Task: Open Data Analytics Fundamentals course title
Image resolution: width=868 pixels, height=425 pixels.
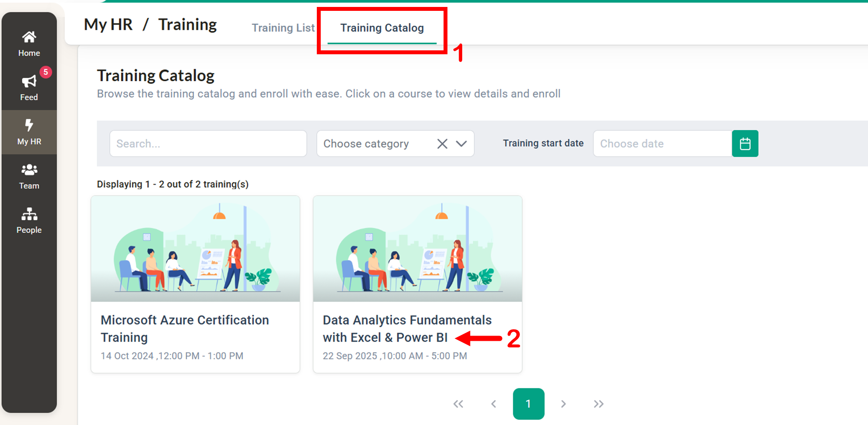Action: point(407,329)
